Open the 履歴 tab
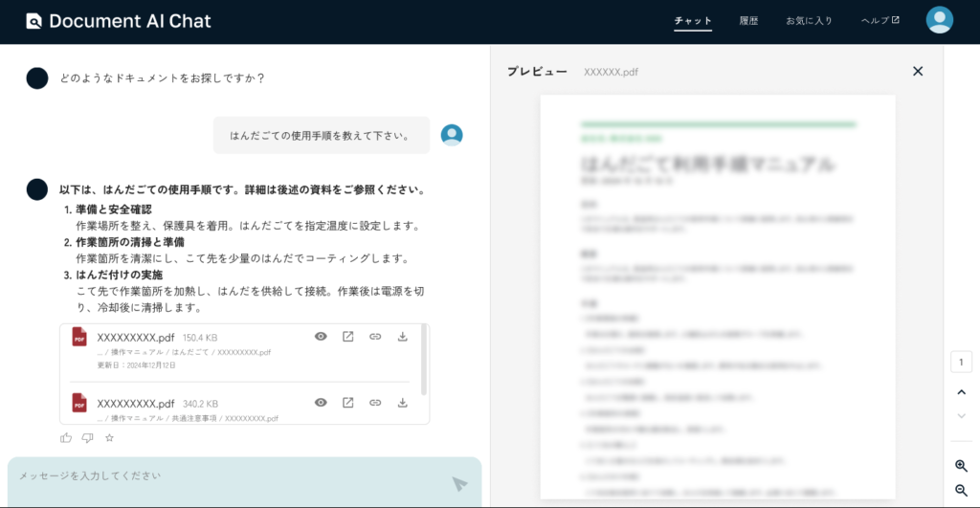The image size is (980, 508). (x=748, y=21)
